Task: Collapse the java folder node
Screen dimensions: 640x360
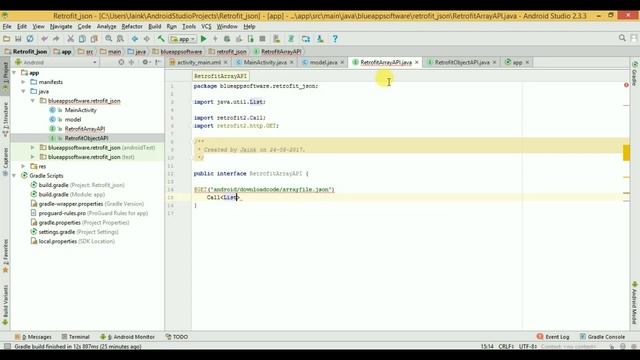Action: 23,91
